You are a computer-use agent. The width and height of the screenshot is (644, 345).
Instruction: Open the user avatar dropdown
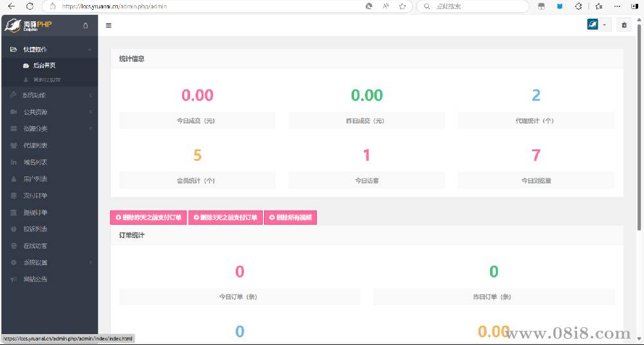coord(598,25)
